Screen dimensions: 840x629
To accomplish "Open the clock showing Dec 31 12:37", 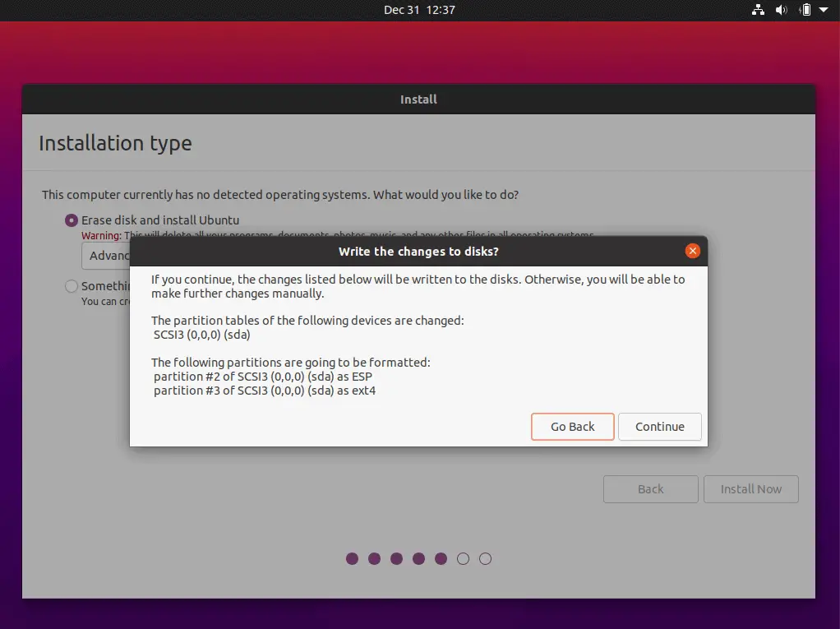I will point(419,10).
